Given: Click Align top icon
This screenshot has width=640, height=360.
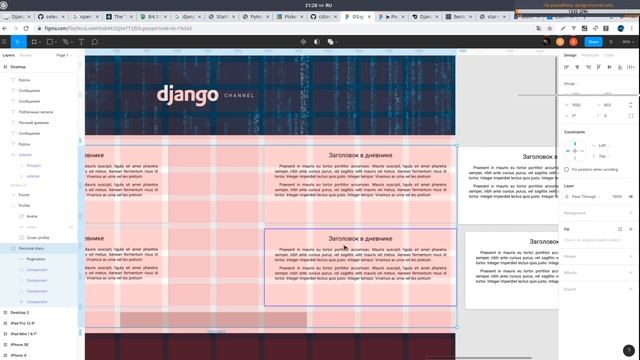Looking at the screenshot, I should point(599,67).
